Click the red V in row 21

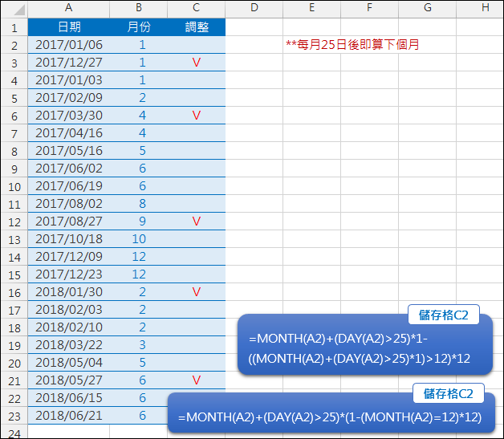click(x=197, y=380)
